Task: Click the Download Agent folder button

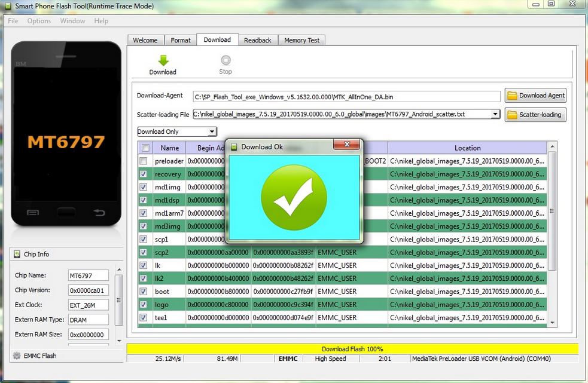Action: click(535, 96)
